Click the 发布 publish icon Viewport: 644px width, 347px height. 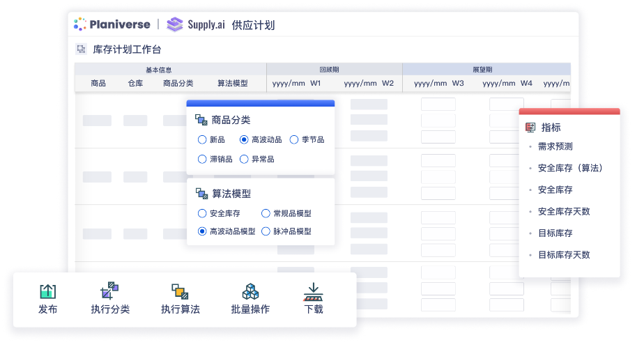point(47,292)
